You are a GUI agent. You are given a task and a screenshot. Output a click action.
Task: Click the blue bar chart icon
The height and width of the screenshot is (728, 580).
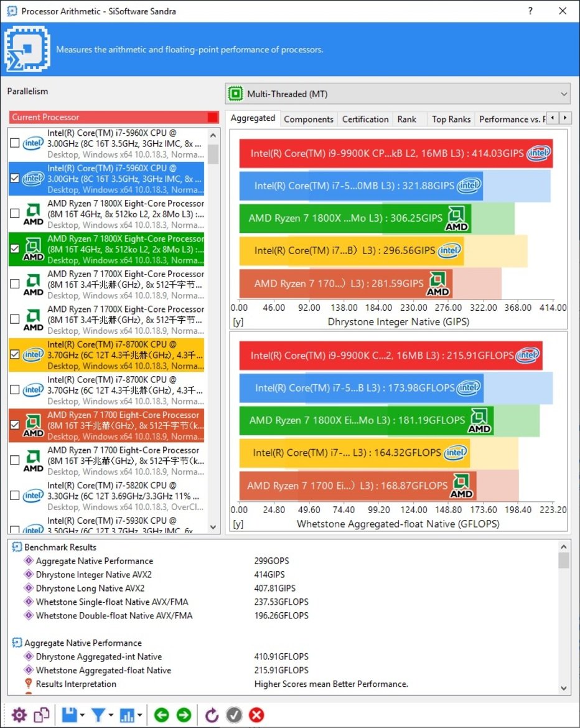click(127, 714)
